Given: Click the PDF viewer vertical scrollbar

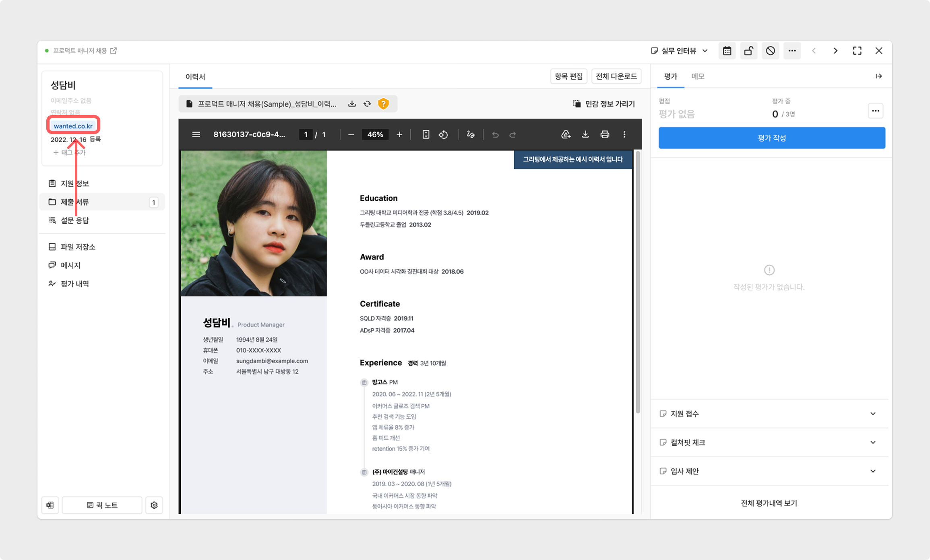Looking at the screenshot, I should [638, 282].
